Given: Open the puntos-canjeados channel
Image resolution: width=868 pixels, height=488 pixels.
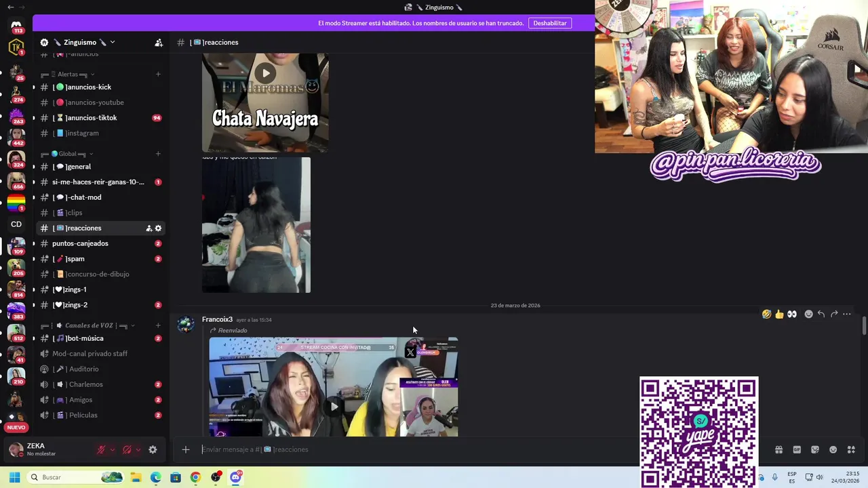Looking at the screenshot, I should coord(100,243).
